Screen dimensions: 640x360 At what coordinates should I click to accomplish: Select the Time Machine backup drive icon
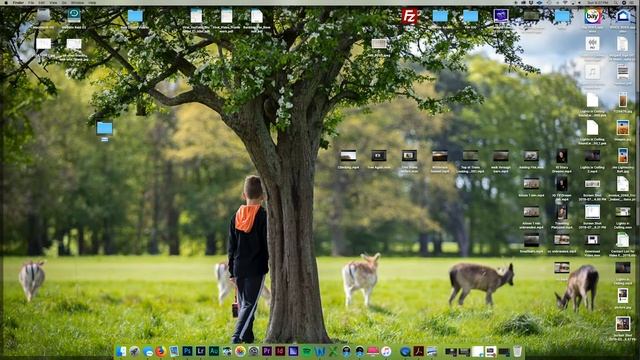[74, 16]
